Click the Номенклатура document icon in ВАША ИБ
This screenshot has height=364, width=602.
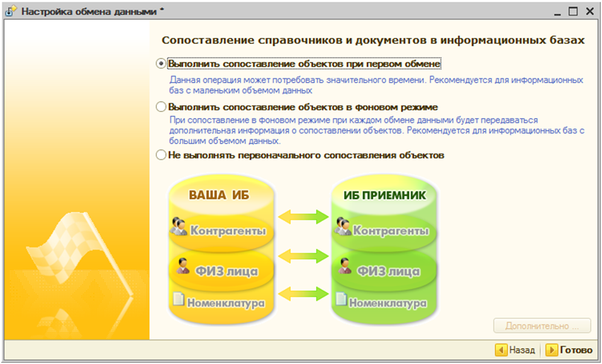pos(178,300)
